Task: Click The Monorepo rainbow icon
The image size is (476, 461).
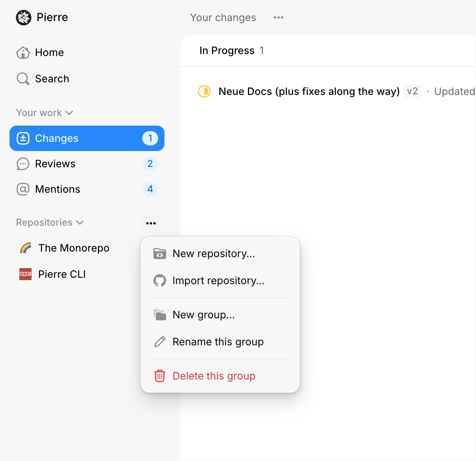Action: [25, 248]
